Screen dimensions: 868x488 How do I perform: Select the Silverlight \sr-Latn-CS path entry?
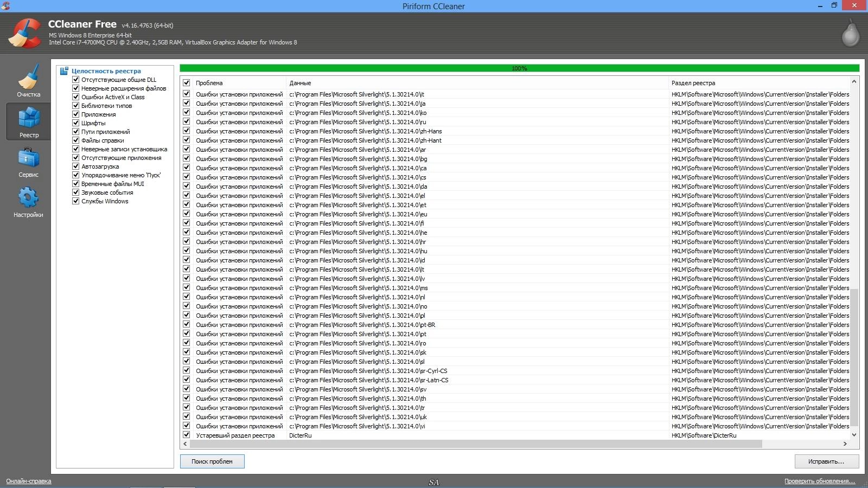pyautogui.click(x=369, y=380)
